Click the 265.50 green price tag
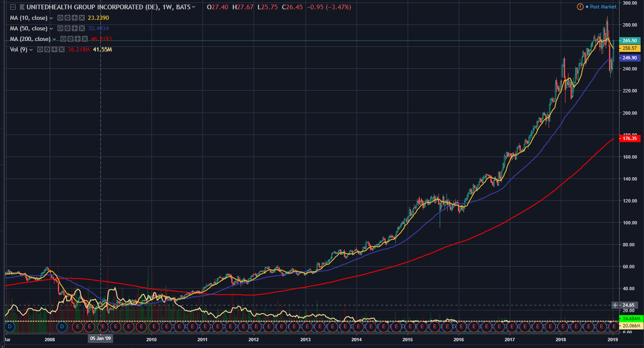644x348 pixels. (630, 40)
